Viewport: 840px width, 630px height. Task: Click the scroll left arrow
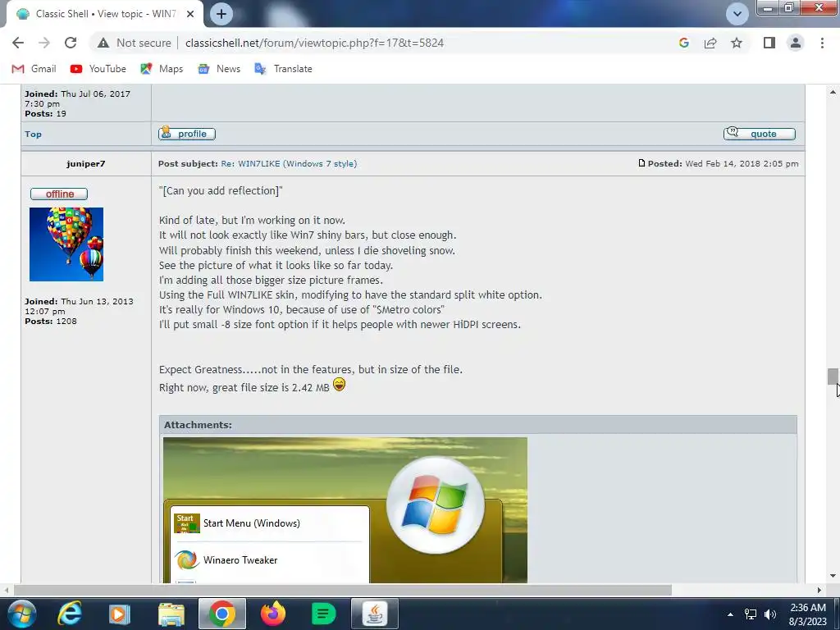coord(7,590)
